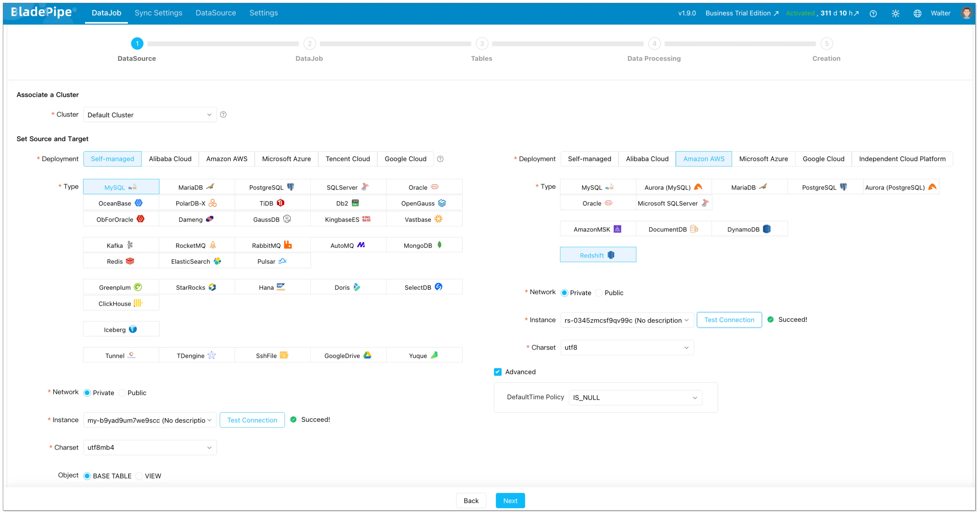Viewport: 980px width, 515px height.
Task: Select PolarDB-X source type
Action: tap(196, 203)
